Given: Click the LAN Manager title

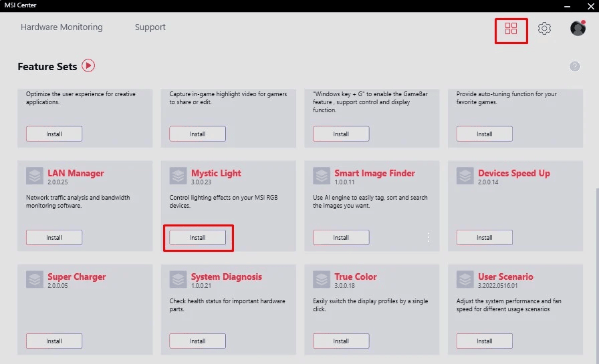Looking at the screenshot, I should [76, 173].
